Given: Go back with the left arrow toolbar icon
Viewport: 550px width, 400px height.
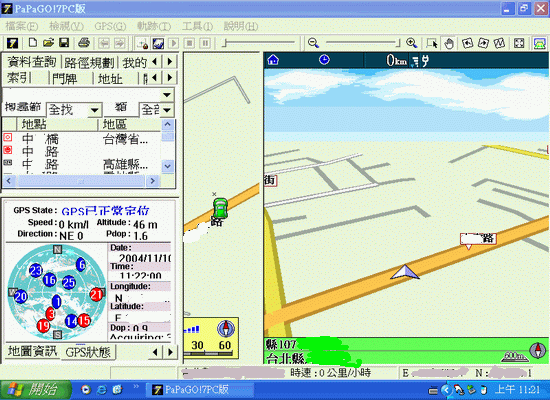Looking at the screenshot, I should click(104, 43).
